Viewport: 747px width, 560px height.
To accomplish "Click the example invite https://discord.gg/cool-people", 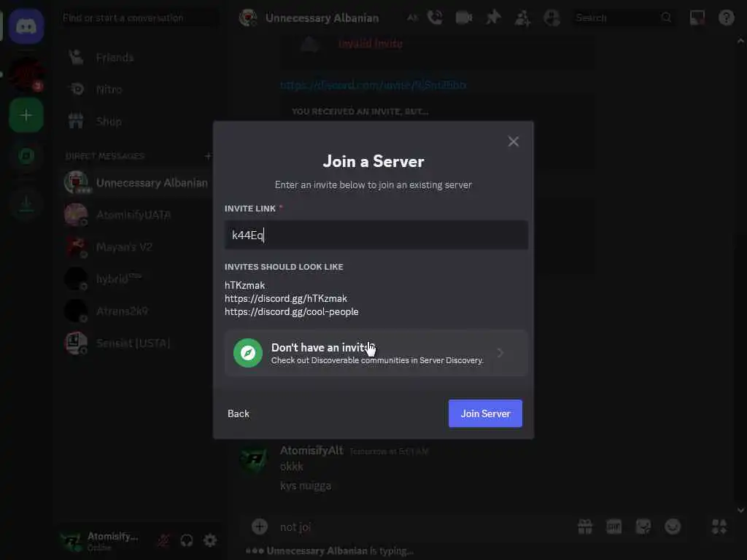I will (x=292, y=311).
